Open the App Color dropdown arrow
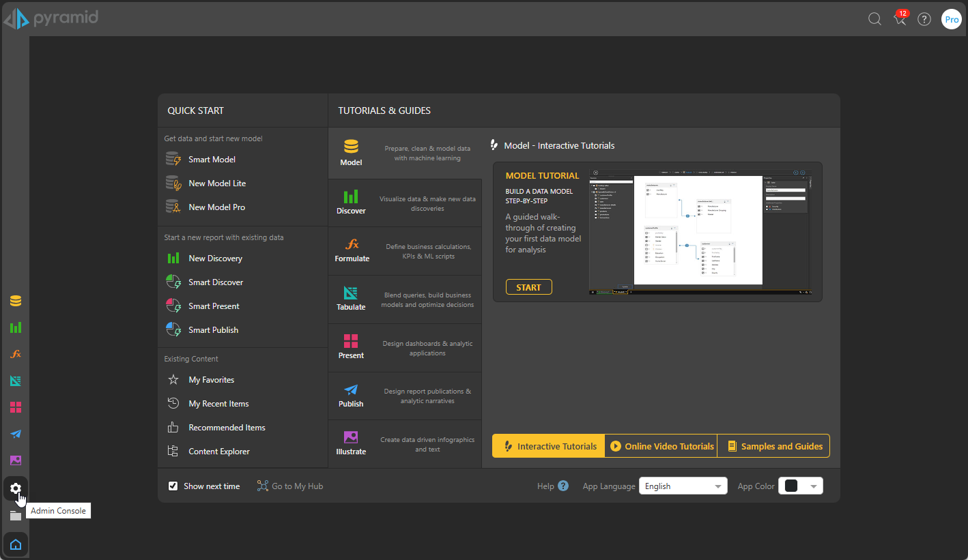 coord(813,486)
